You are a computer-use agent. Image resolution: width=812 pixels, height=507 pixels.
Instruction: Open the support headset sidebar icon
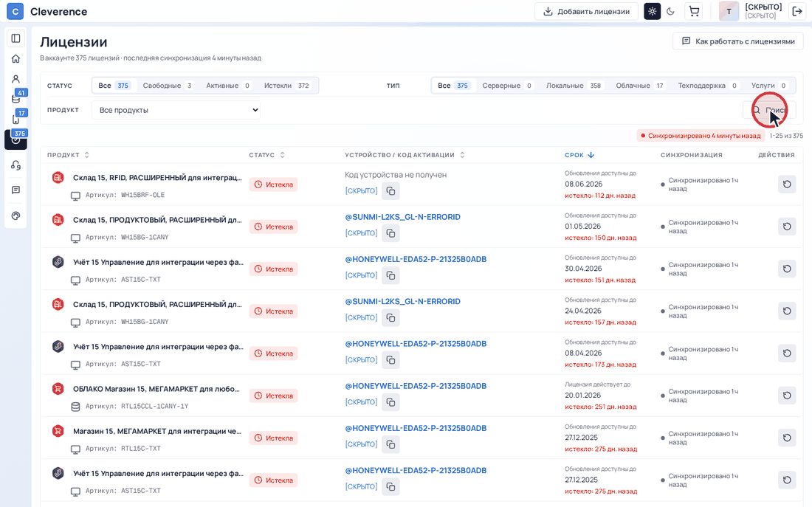click(x=16, y=165)
